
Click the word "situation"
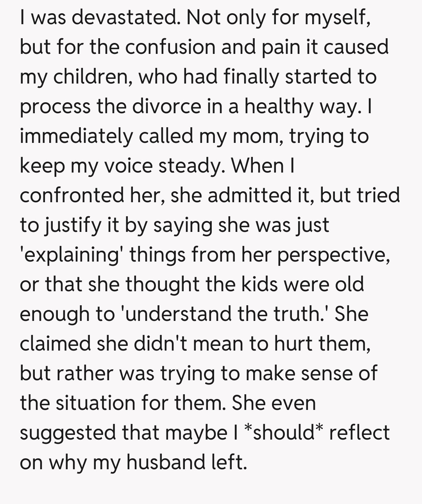click(98, 403)
